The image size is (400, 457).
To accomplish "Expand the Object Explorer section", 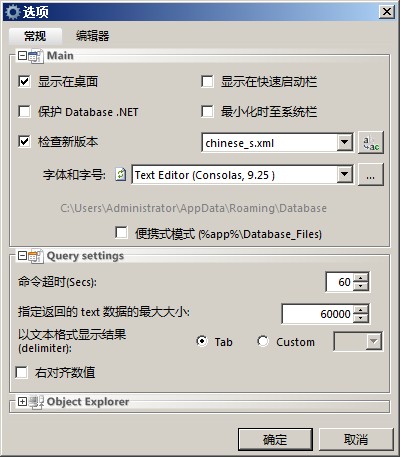I will coord(22,402).
